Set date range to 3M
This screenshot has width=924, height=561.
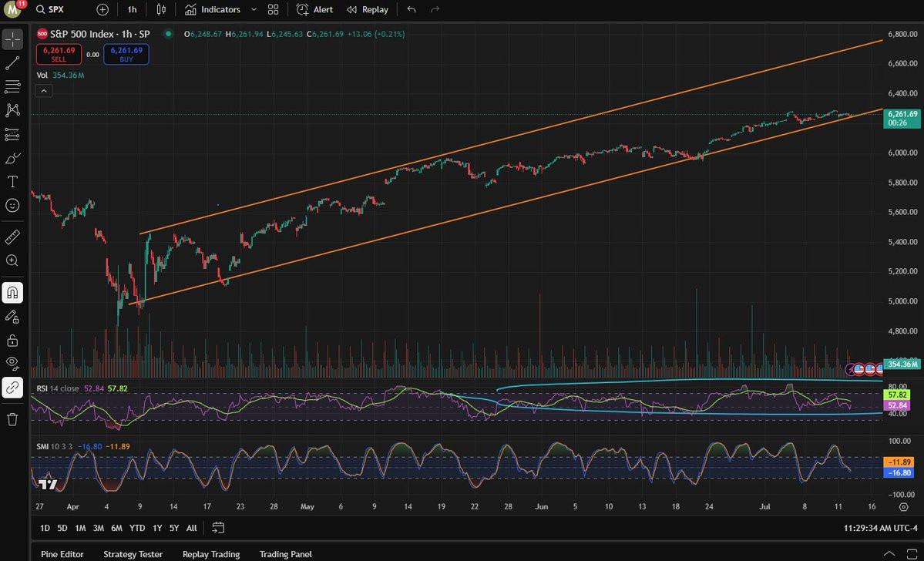[x=99, y=528]
